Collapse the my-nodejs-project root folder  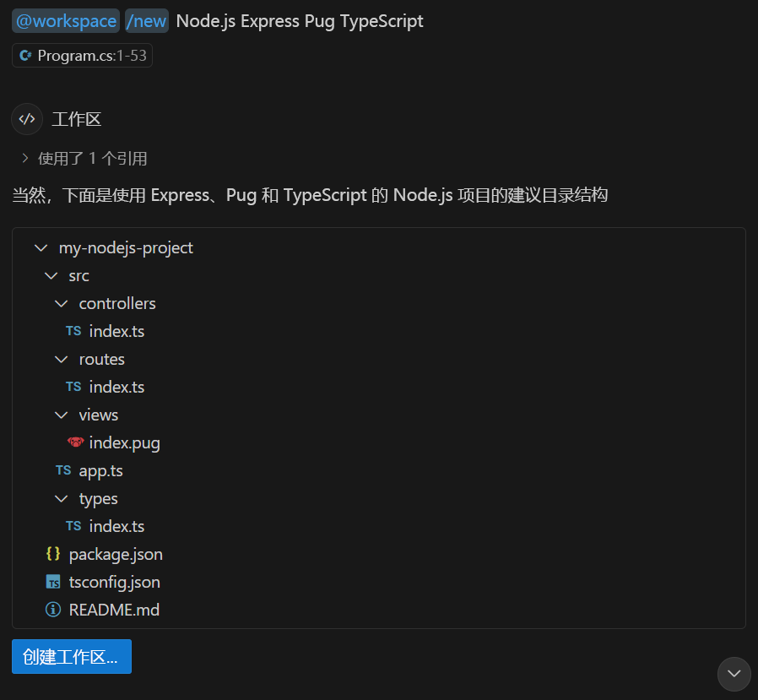coord(41,248)
